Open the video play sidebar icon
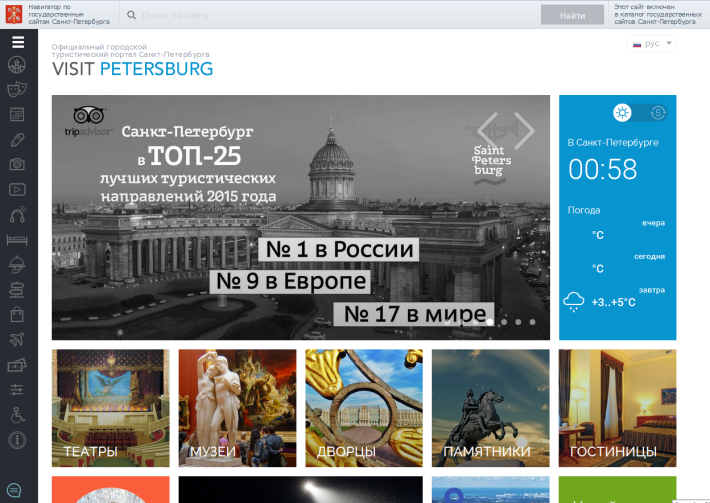The image size is (710, 503). point(17,189)
